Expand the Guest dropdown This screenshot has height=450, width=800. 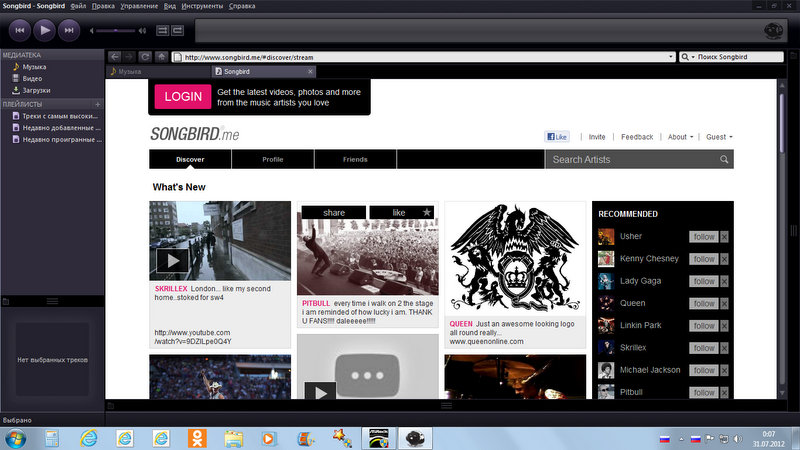719,137
